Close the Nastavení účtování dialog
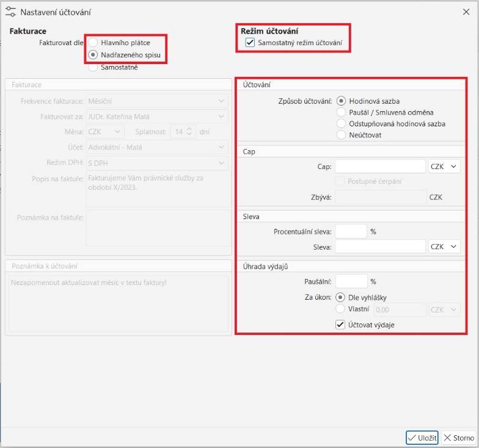 coord(467,12)
